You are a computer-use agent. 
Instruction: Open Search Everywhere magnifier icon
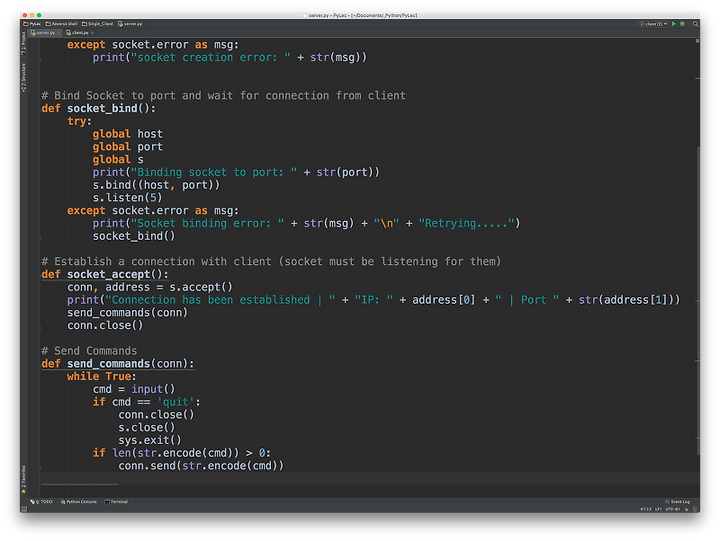[x=695, y=24]
